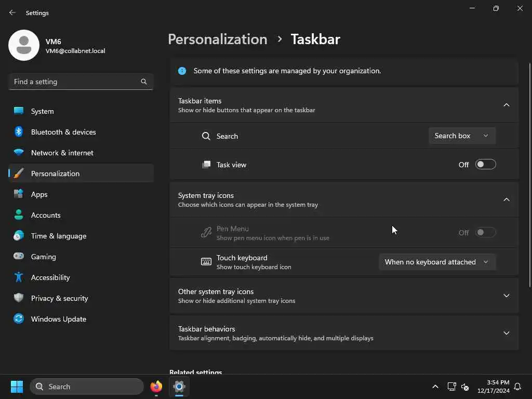Screen dimensions: 532x399
Task: Click the Privacy & security shield icon
Action: (19, 298)
